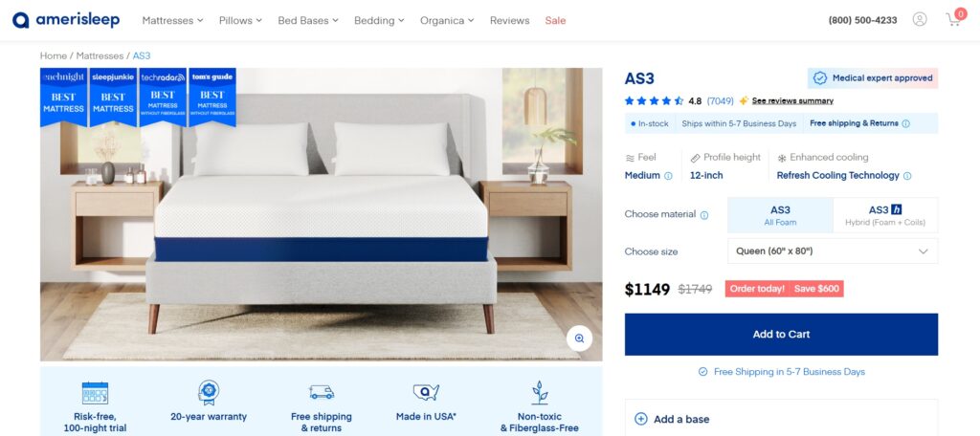Click info icon next to Medium feel

point(668,176)
